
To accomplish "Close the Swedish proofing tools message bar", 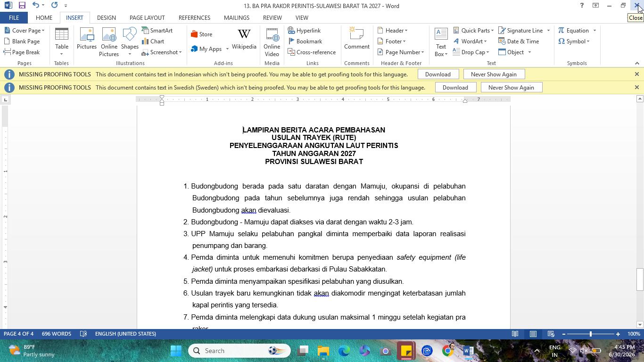I will click(x=636, y=87).
